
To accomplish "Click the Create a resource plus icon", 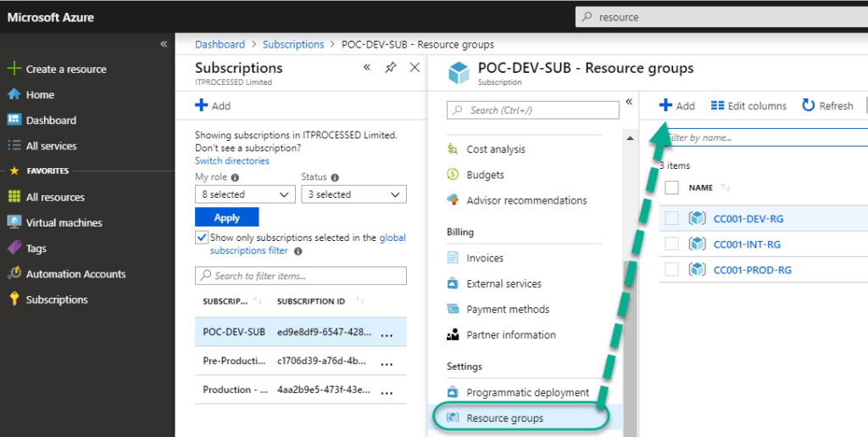I will 14,69.
